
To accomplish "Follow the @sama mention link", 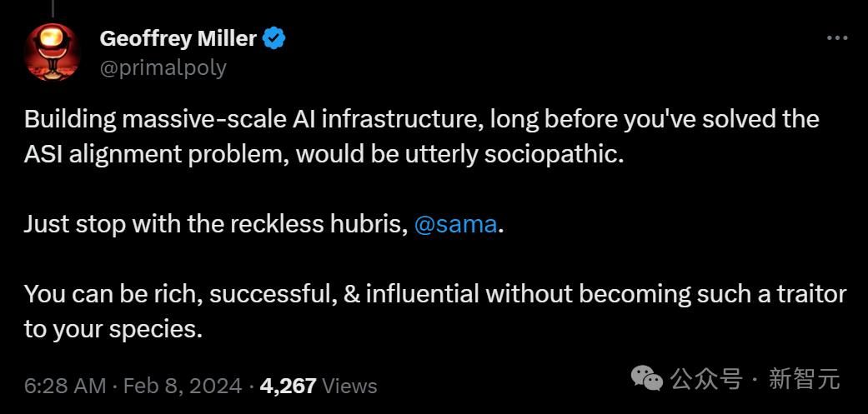I will [x=456, y=225].
